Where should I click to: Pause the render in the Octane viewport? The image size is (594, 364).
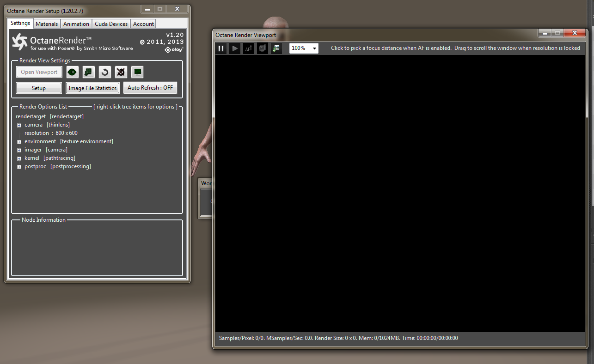pyautogui.click(x=221, y=48)
